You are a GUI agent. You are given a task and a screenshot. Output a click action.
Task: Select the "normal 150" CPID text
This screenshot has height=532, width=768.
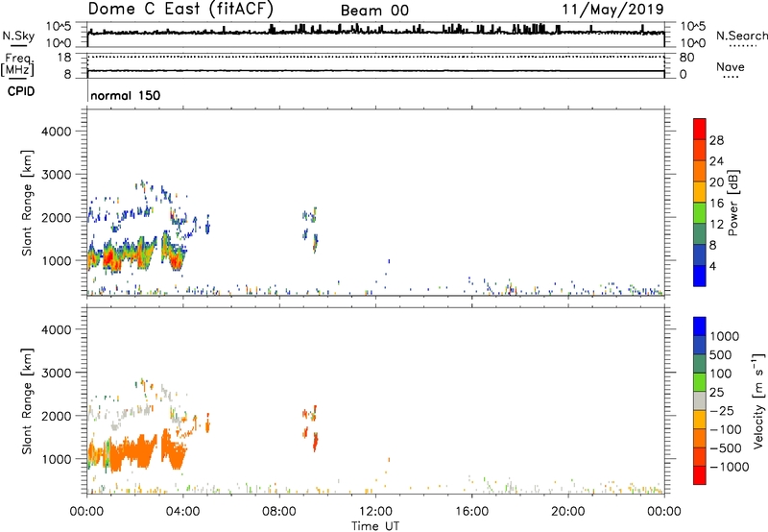coord(126,95)
